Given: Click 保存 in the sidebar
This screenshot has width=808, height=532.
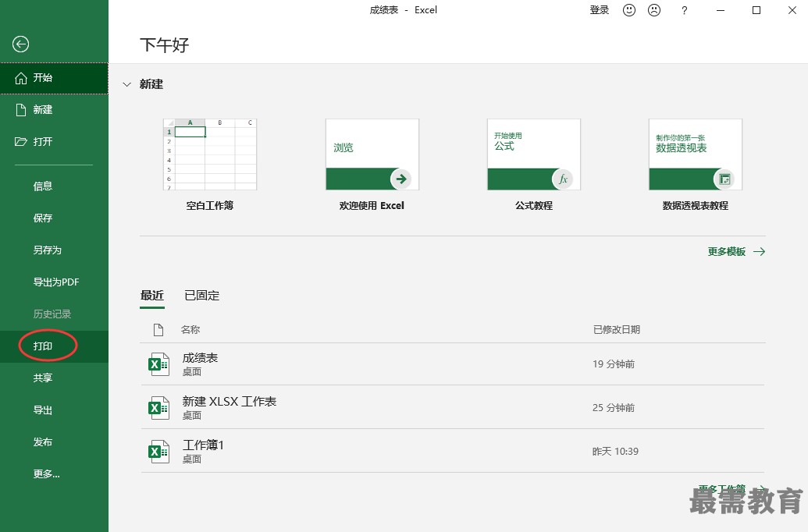Looking at the screenshot, I should (54, 218).
